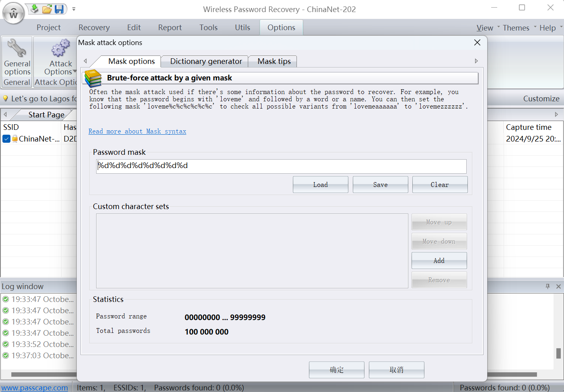The height and width of the screenshot is (392, 564).
Task: Click the save floppy disk icon
Action: 59,9
